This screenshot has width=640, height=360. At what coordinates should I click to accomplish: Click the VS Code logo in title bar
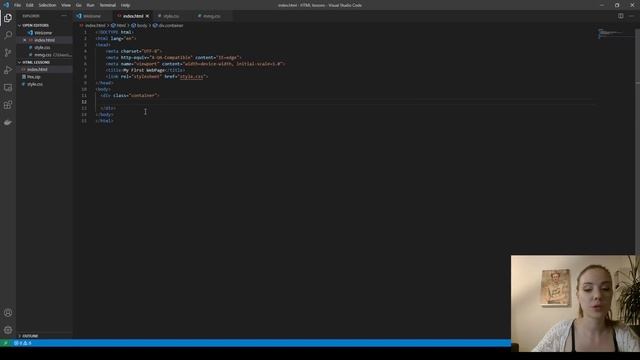point(6,5)
